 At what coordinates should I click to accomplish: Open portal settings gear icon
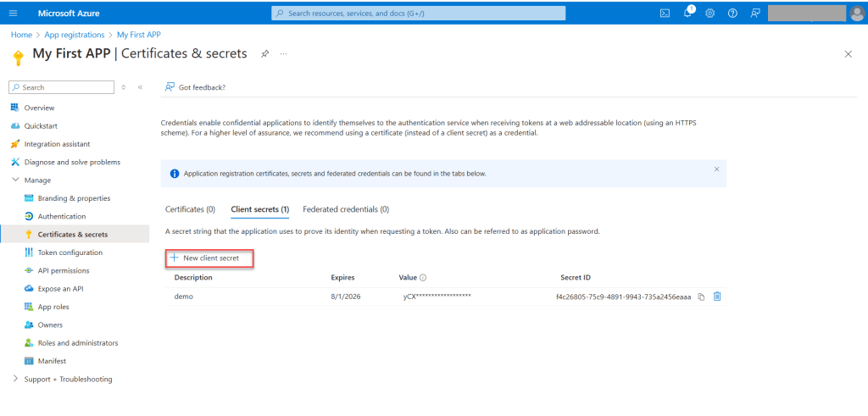(710, 13)
